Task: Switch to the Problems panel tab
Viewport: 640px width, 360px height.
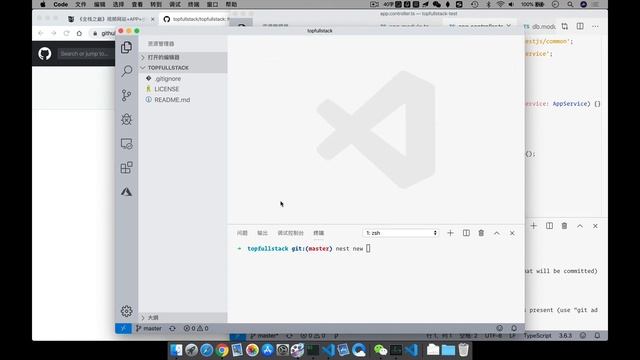Action: click(242, 233)
